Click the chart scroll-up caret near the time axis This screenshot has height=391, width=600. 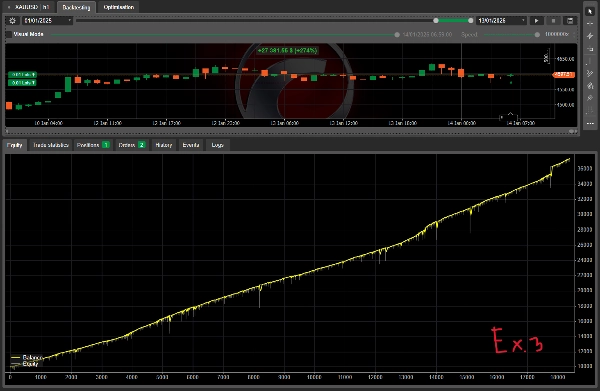pyautogui.click(x=510, y=114)
